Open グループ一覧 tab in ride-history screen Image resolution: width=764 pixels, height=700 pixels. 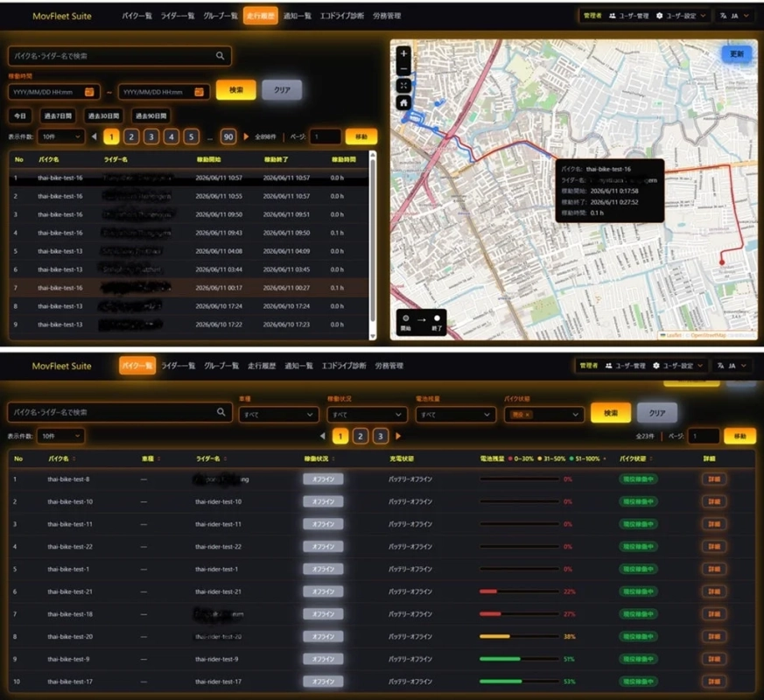[221, 16]
